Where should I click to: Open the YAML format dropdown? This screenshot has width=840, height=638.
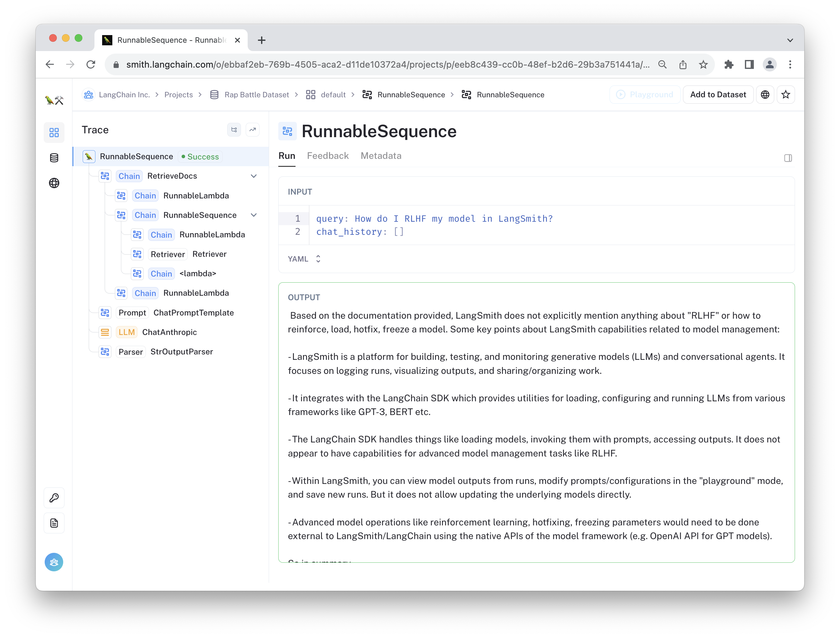(x=304, y=259)
